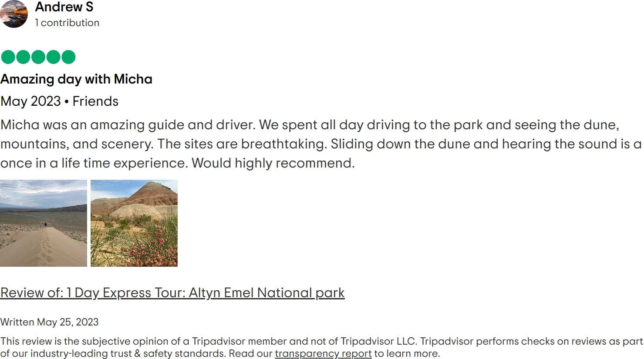Click 'Would highly recommend' sentence
This screenshot has height=359, width=644.
(x=273, y=163)
